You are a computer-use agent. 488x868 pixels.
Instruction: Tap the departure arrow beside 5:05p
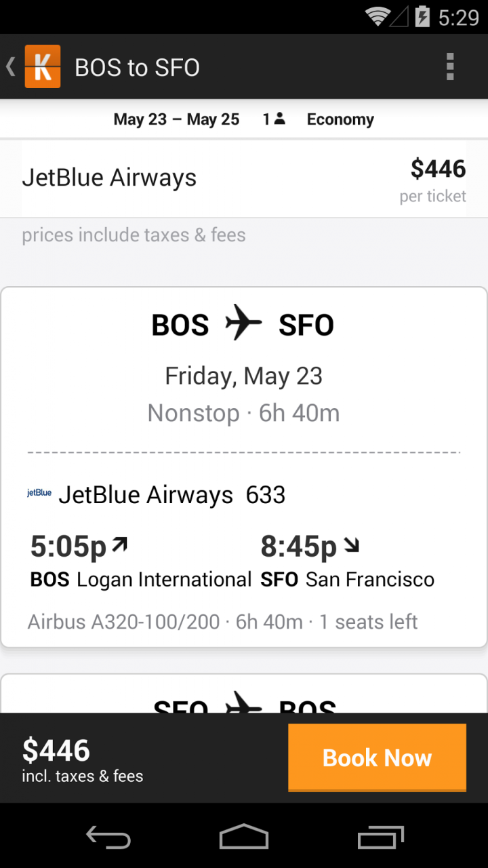click(120, 544)
